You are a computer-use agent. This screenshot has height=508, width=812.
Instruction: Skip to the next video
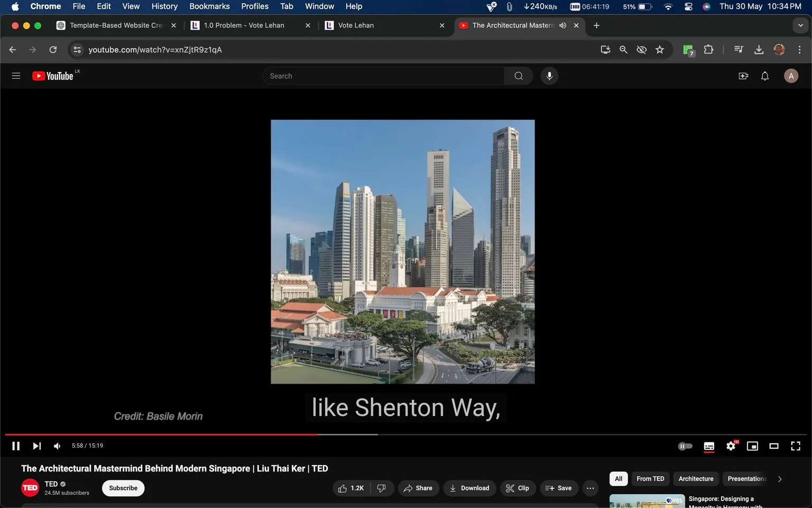click(36, 446)
